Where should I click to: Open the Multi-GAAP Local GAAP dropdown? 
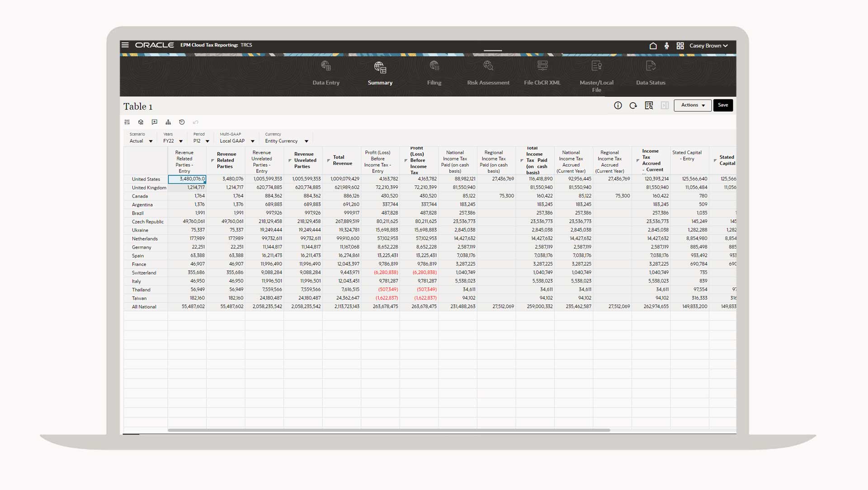(x=252, y=141)
